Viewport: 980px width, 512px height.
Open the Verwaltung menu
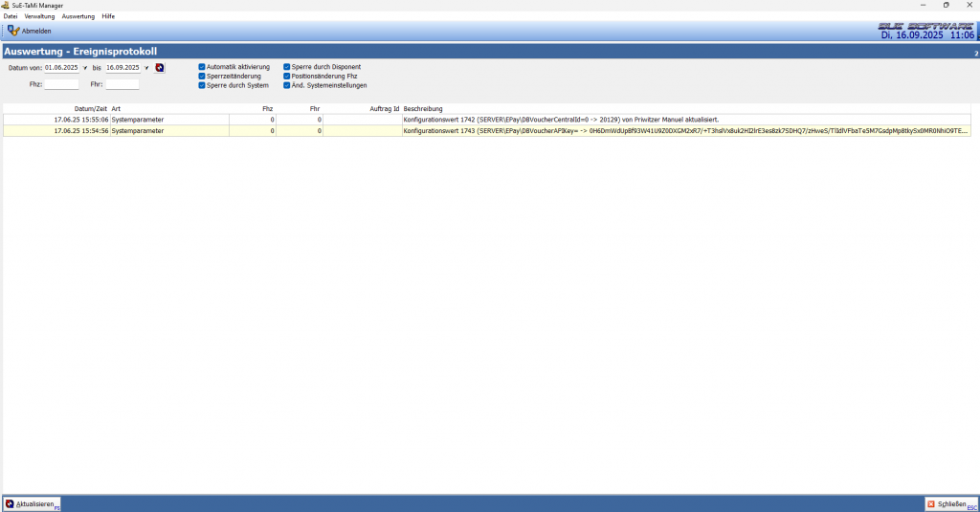tap(39, 16)
